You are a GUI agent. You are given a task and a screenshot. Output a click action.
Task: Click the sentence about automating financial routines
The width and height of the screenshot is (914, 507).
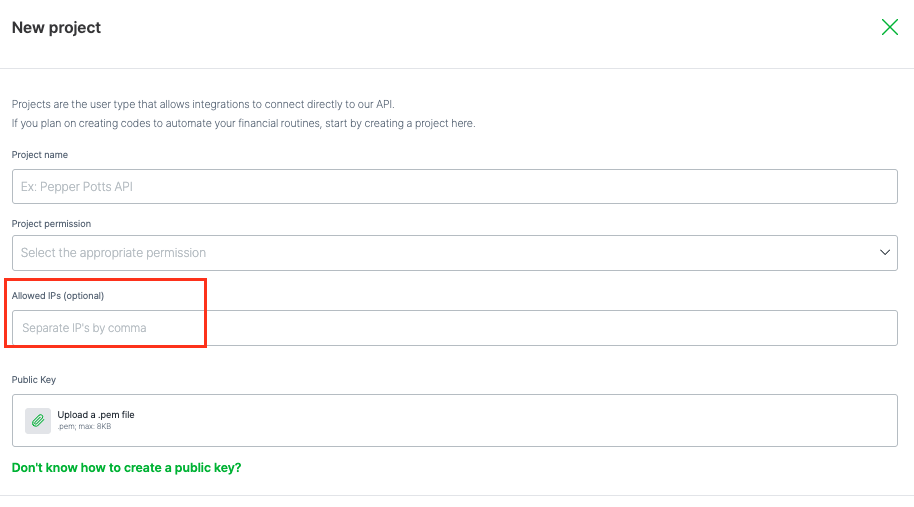click(x=243, y=123)
